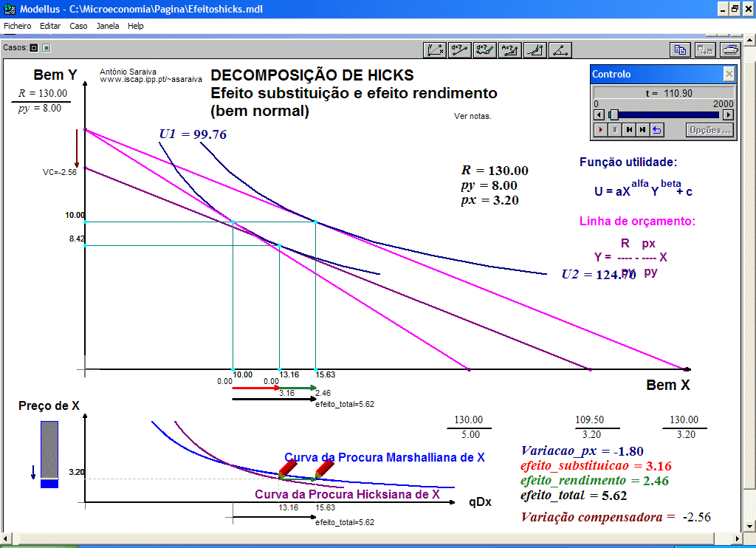Close the Controlo panel
Screen dimensions: 756x548
pos(729,74)
